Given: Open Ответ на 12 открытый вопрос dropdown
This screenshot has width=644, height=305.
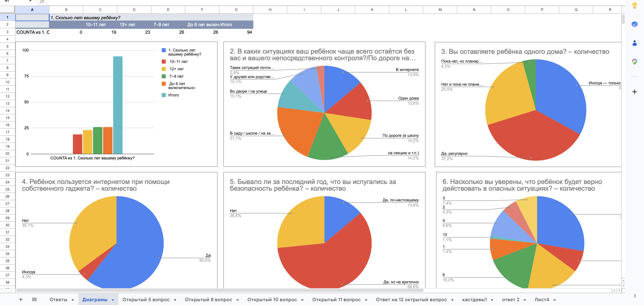Looking at the screenshot, I should tap(452, 300).
